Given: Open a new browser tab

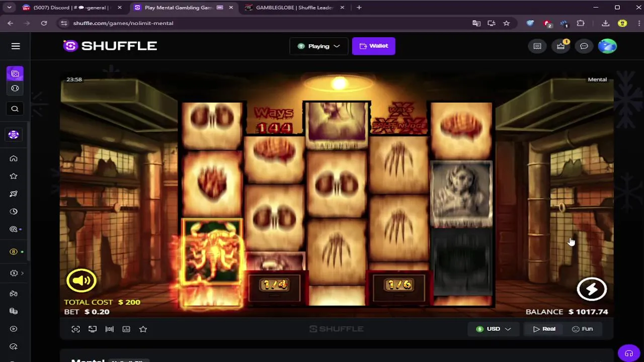Looking at the screenshot, I should point(359,8).
